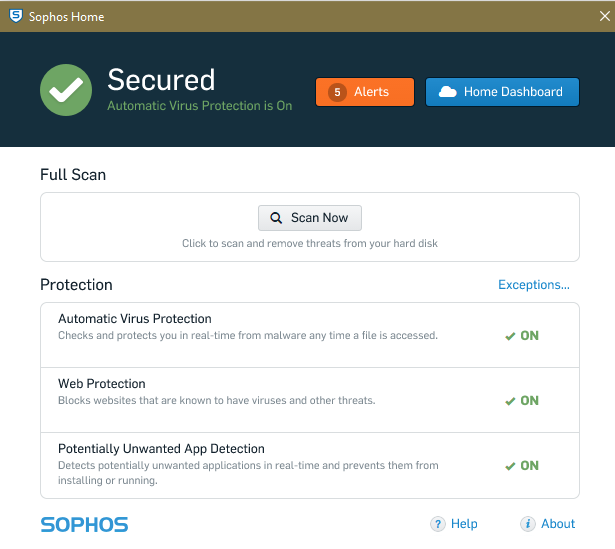Click the magnifier icon in Scan Now
Viewport: 615px width, 549px height.
(276, 218)
